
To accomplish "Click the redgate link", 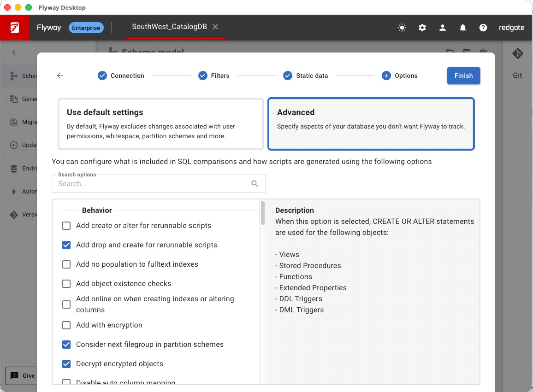I will click(511, 28).
